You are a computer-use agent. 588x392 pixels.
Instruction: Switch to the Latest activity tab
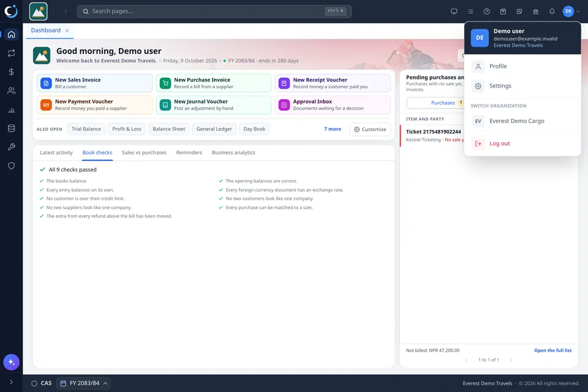56,153
